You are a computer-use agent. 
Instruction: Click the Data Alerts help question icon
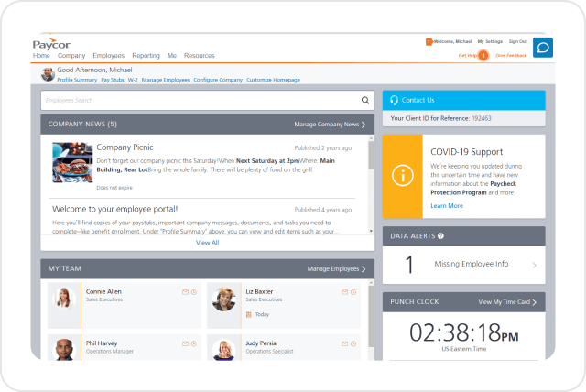click(x=440, y=235)
